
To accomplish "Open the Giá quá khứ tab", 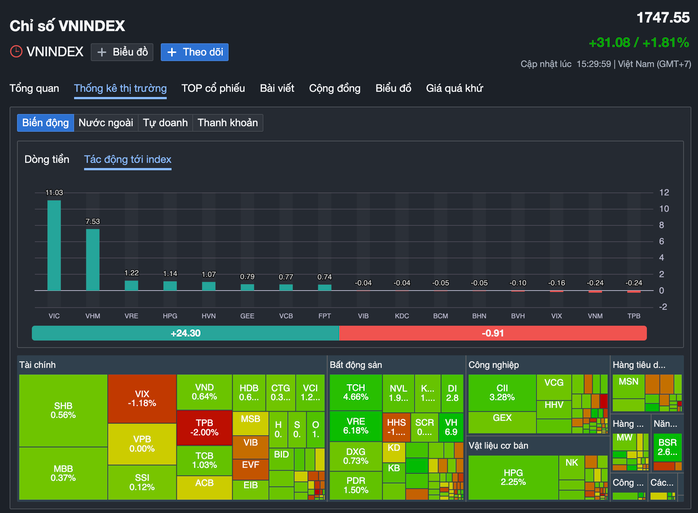I will pyautogui.click(x=454, y=88).
